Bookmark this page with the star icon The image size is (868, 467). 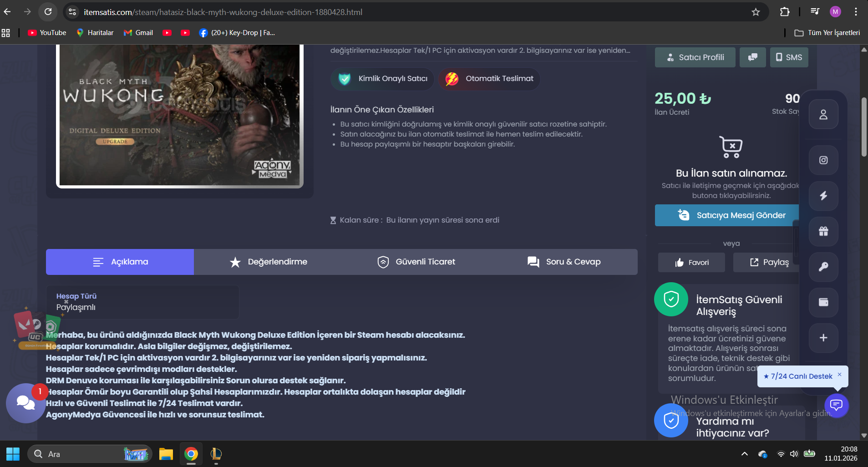(756, 12)
